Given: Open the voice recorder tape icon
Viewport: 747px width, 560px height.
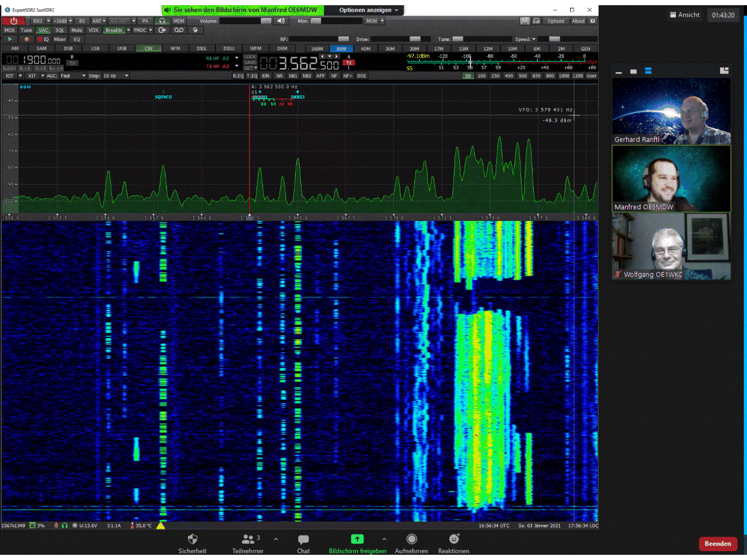Looking at the screenshot, I should (178, 30).
